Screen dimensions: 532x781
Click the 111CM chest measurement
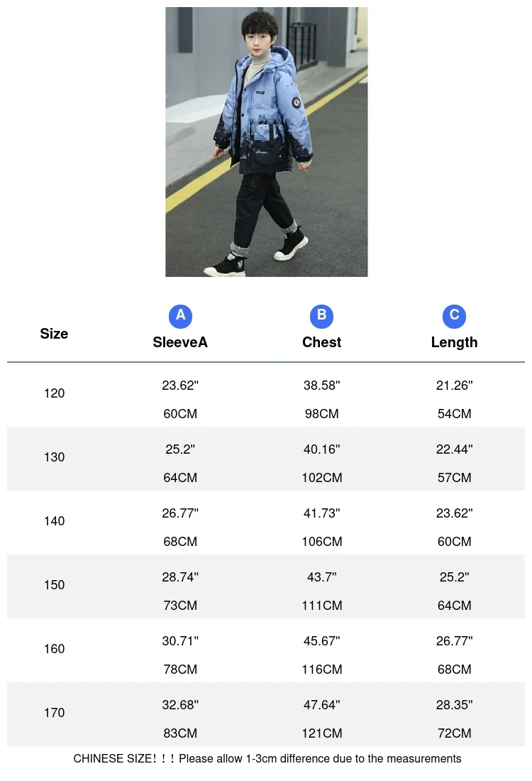pos(321,606)
